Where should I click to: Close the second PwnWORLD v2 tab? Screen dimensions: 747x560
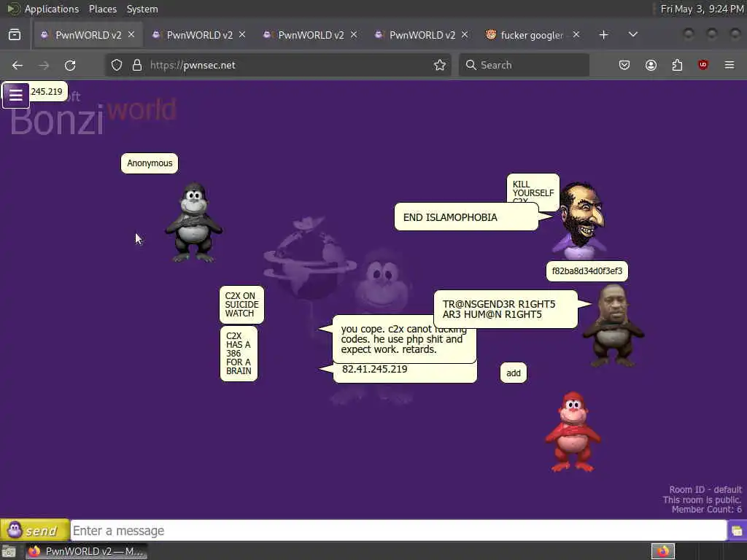click(242, 35)
